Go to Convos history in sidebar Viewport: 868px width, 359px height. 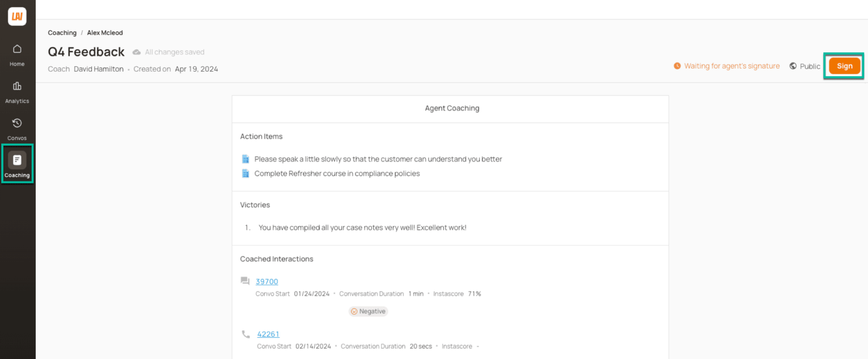17,129
